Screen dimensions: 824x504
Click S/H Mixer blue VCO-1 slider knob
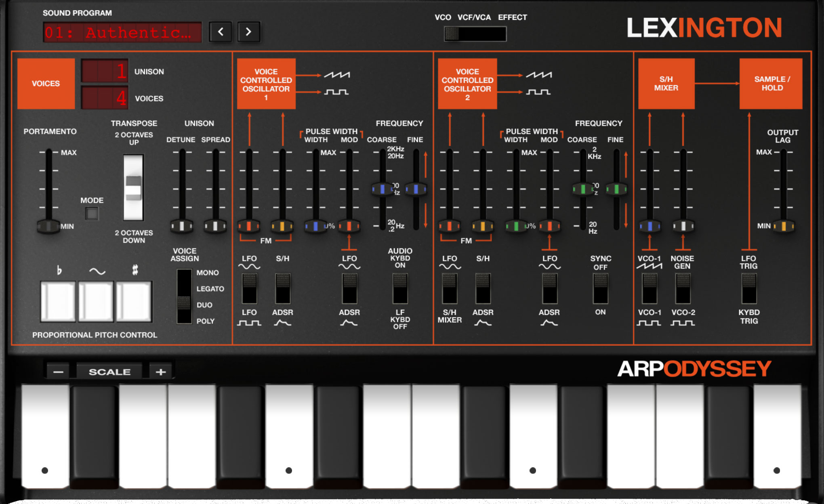click(650, 226)
